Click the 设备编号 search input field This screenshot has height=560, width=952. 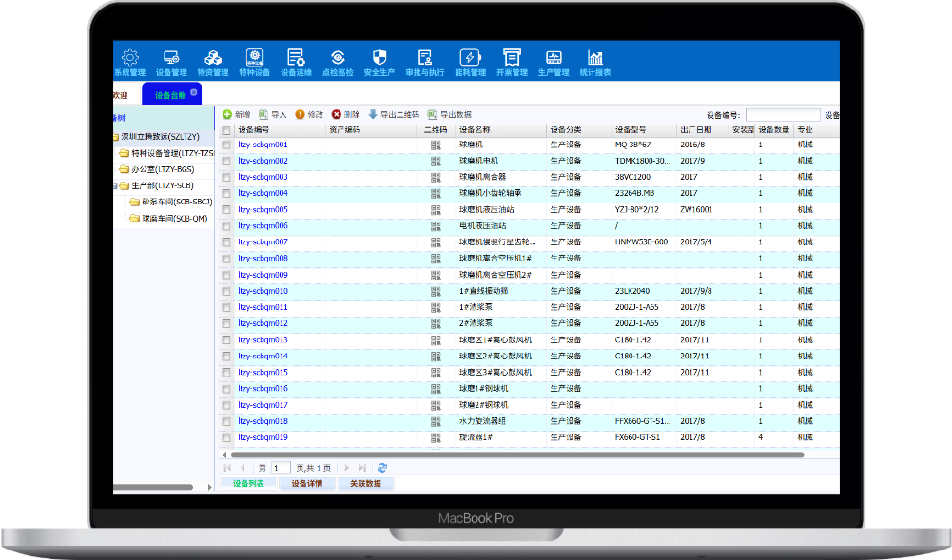pyautogui.click(x=782, y=115)
